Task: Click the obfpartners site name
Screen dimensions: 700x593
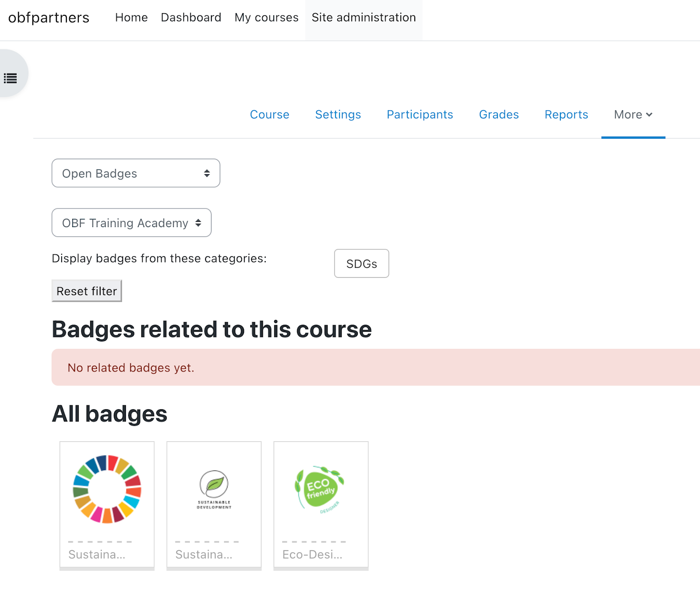Action: point(49,18)
